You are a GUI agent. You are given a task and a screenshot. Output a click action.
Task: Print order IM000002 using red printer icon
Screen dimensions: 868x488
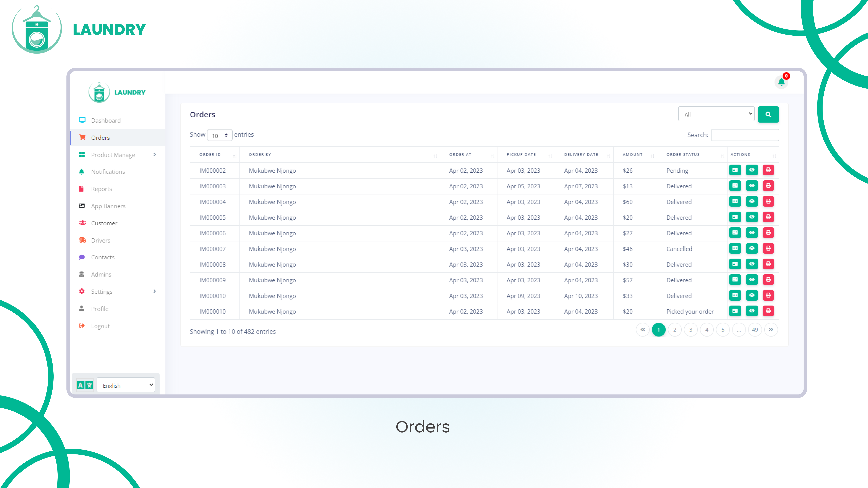point(768,170)
